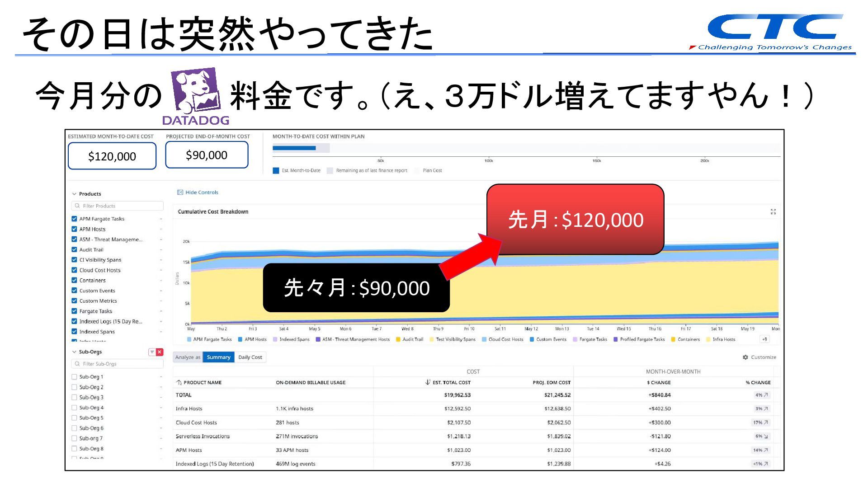Uncheck APM Fargate Tasks product
Image resolution: width=868 pixels, height=488 pixels.
[x=75, y=219]
